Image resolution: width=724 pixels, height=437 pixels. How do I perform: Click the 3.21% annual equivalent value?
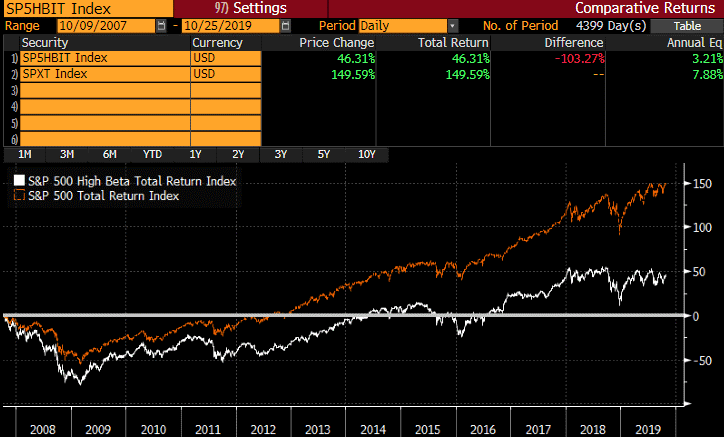pos(707,59)
